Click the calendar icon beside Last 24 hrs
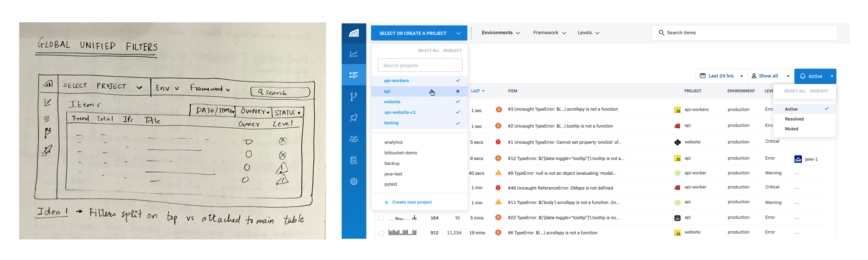Viewport: 868px width, 260px height. [702, 76]
